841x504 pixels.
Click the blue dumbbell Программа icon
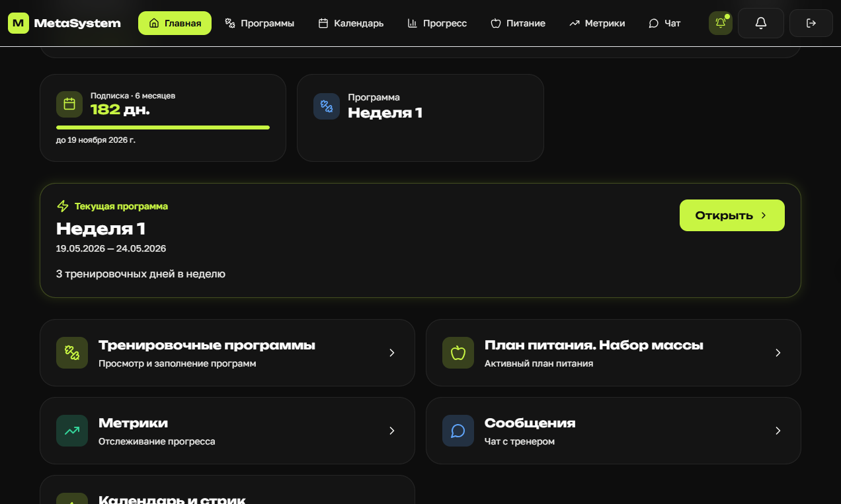[x=327, y=106]
